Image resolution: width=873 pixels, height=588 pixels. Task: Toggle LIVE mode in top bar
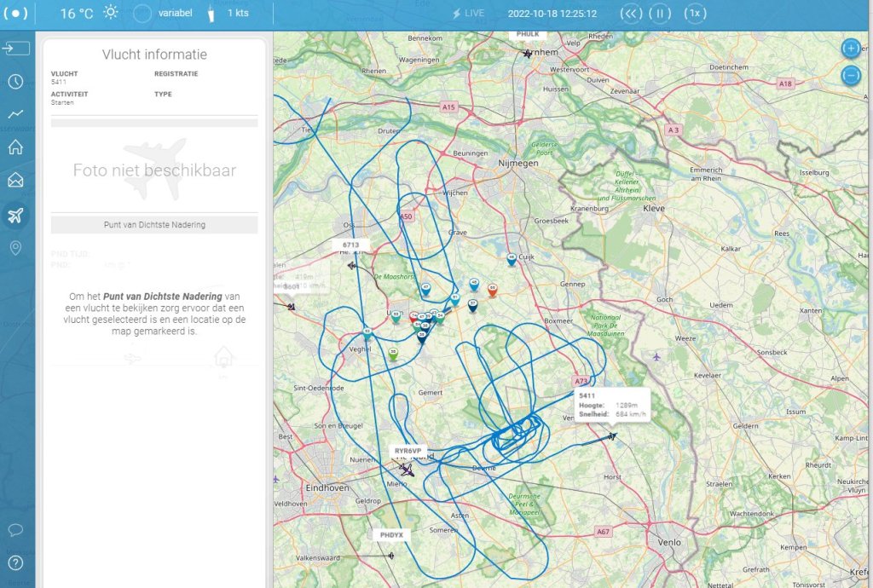pos(468,14)
